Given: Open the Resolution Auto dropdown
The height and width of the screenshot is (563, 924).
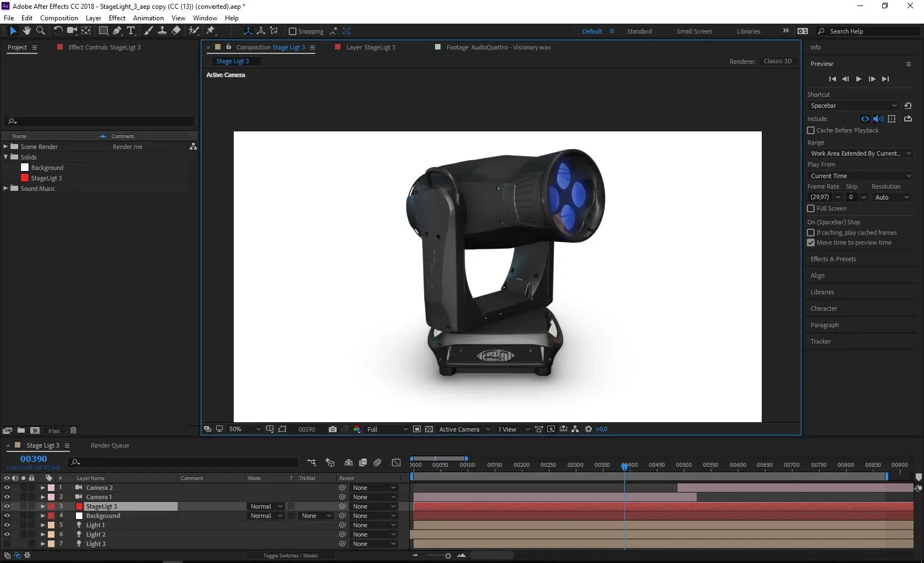Looking at the screenshot, I should click(x=892, y=197).
